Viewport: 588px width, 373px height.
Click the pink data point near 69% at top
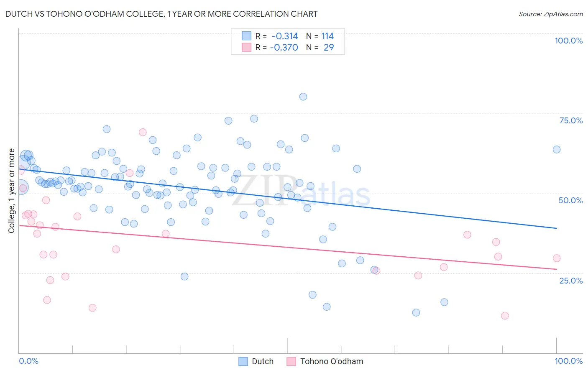click(x=143, y=132)
